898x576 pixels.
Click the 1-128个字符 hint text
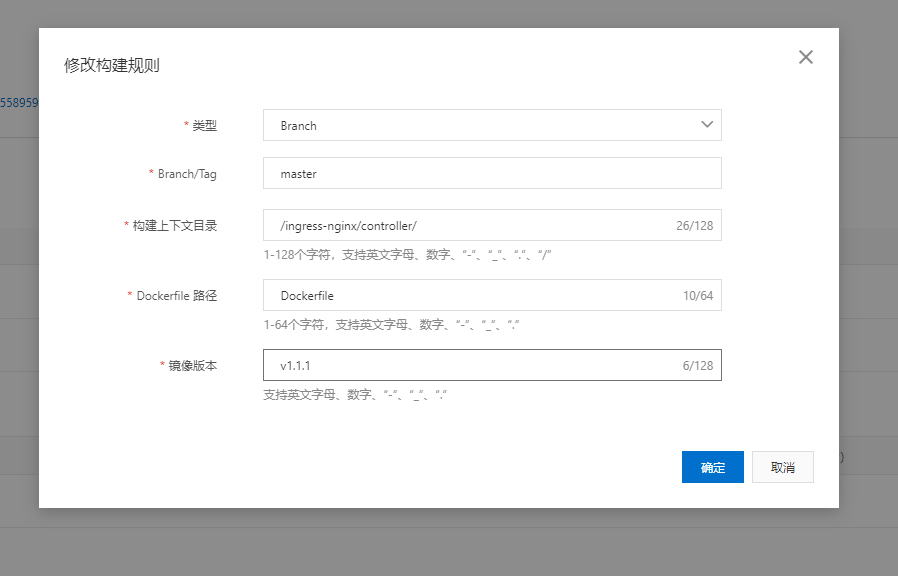408,255
